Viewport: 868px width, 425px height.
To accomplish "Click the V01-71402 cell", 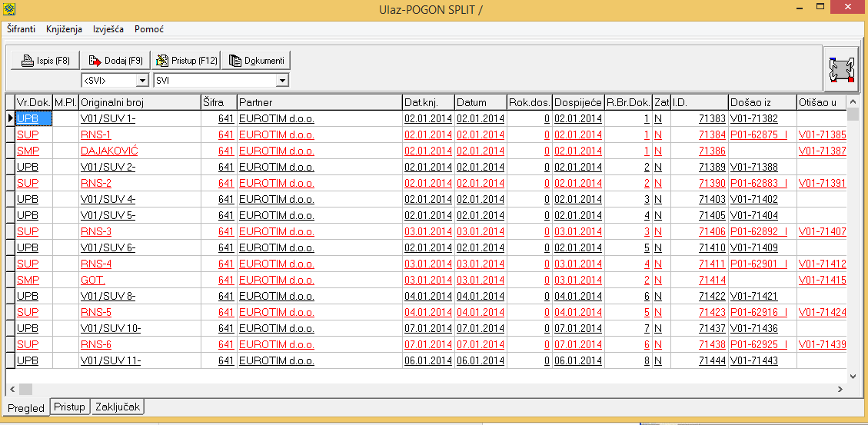I will click(x=762, y=199).
